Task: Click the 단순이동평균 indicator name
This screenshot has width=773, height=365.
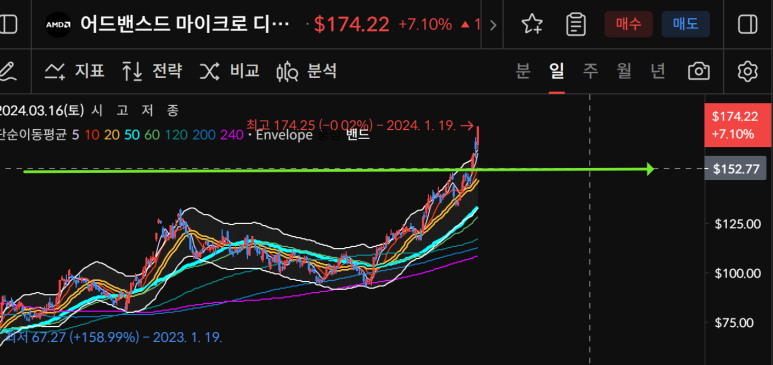Action: pos(33,135)
